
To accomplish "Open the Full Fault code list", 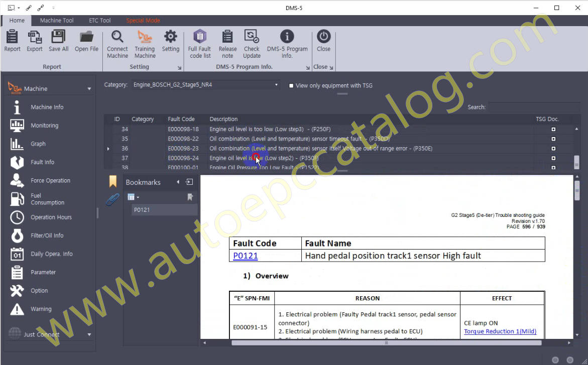I will 200,43.
